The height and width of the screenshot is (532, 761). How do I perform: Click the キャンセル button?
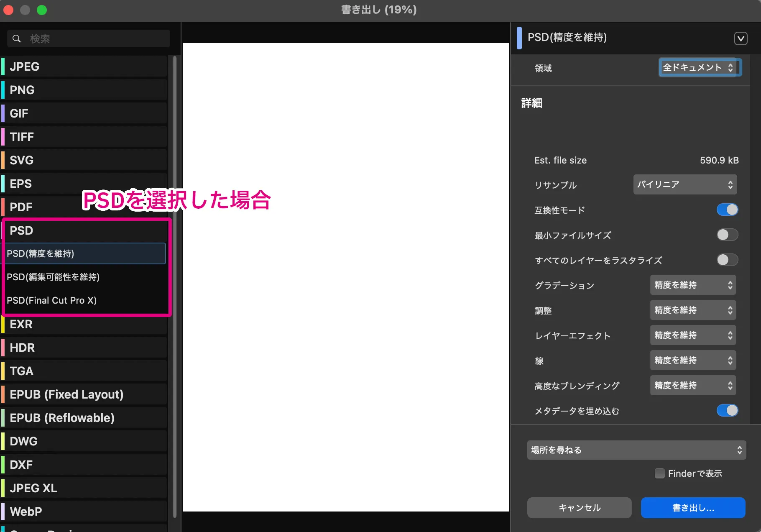[x=579, y=508]
